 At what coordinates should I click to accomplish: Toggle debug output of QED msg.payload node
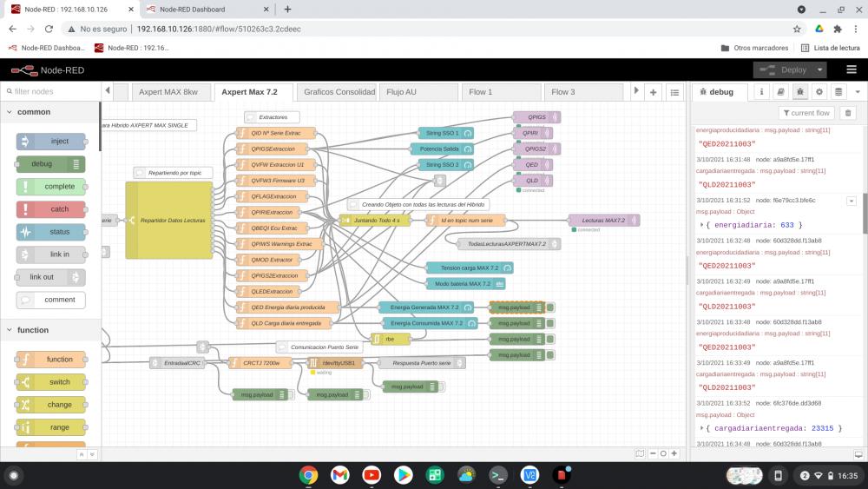(x=550, y=307)
